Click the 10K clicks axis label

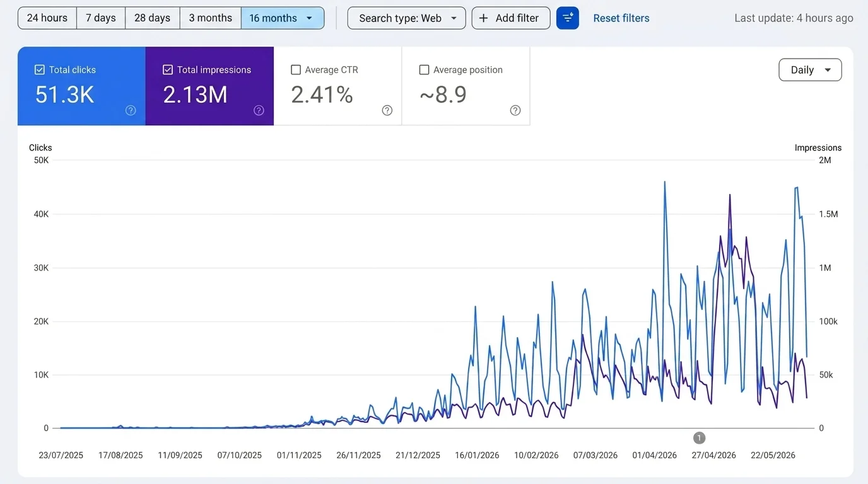coord(41,375)
